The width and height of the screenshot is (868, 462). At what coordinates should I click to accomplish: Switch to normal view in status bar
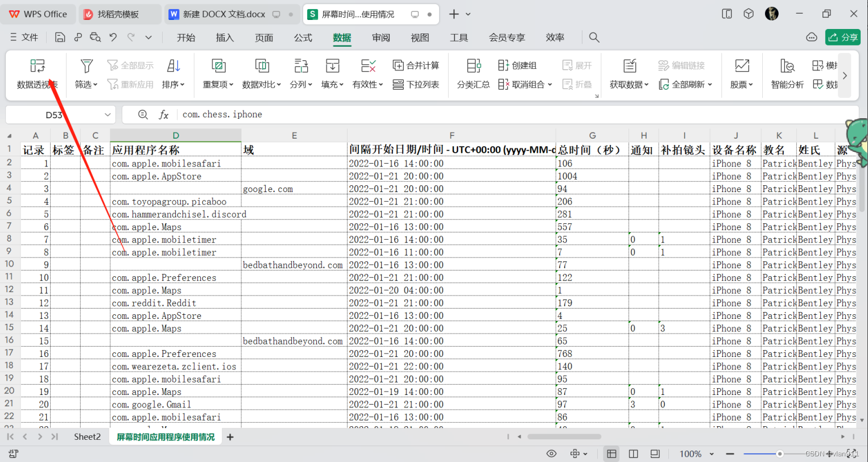(611, 453)
